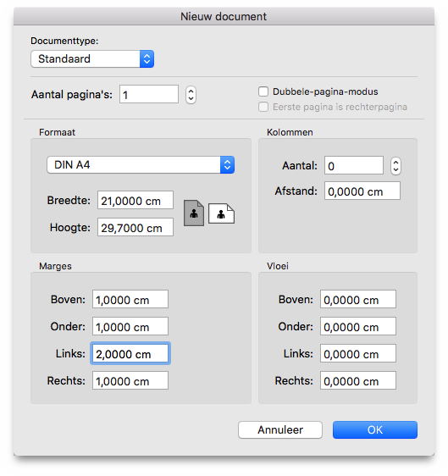Image resolution: width=448 pixels, height=476 pixels.
Task: Click the Kolommen Aantal stepper arrows
Action: click(395, 166)
